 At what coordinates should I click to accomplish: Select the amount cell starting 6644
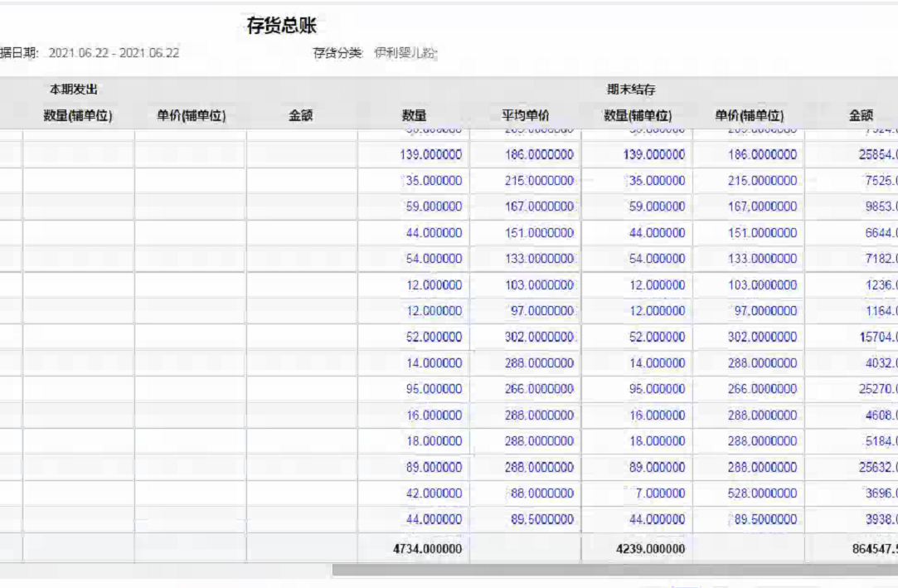[x=881, y=233]
